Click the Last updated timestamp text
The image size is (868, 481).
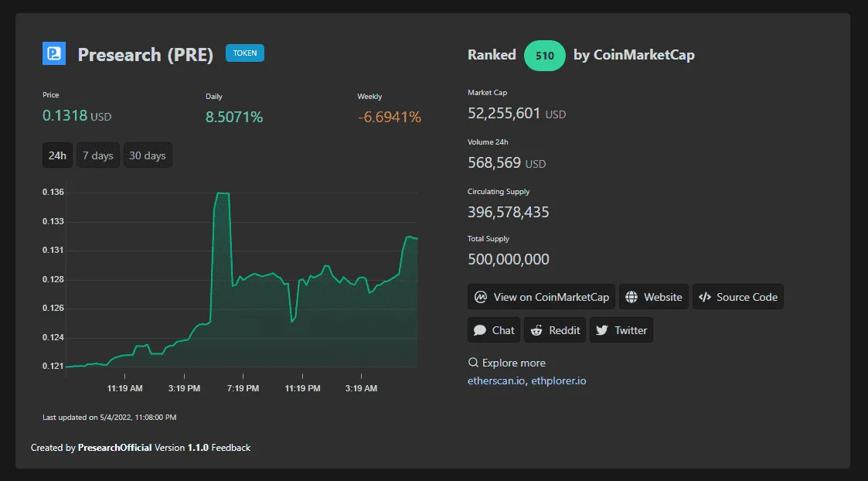(x=110, y=418)
